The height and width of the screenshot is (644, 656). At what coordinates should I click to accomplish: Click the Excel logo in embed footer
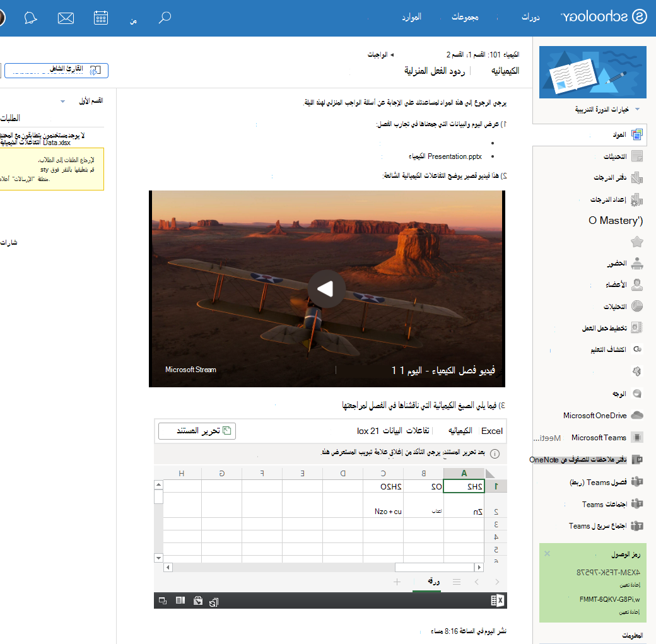[497, 601]
